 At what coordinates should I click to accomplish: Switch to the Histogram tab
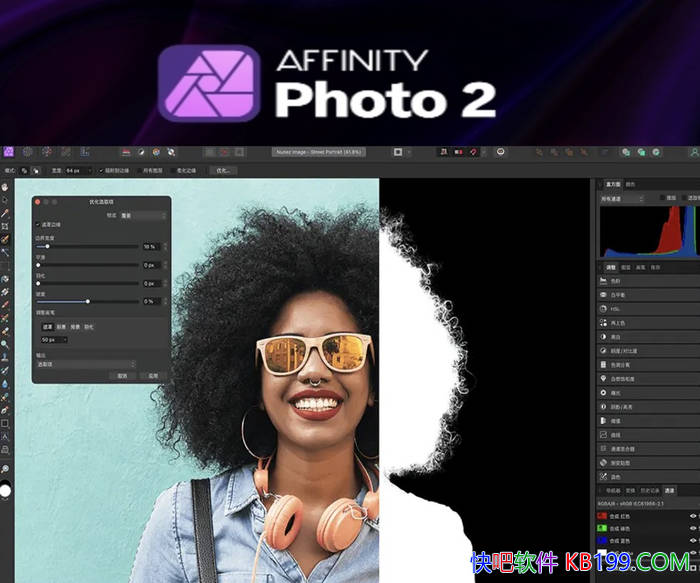pyautogui.click(x=613, y=184)
